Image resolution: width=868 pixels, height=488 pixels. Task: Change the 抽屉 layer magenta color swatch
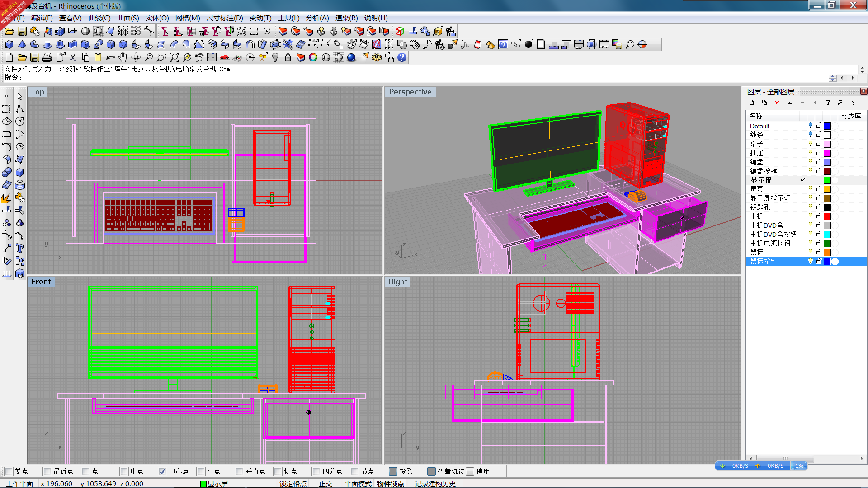827,153
